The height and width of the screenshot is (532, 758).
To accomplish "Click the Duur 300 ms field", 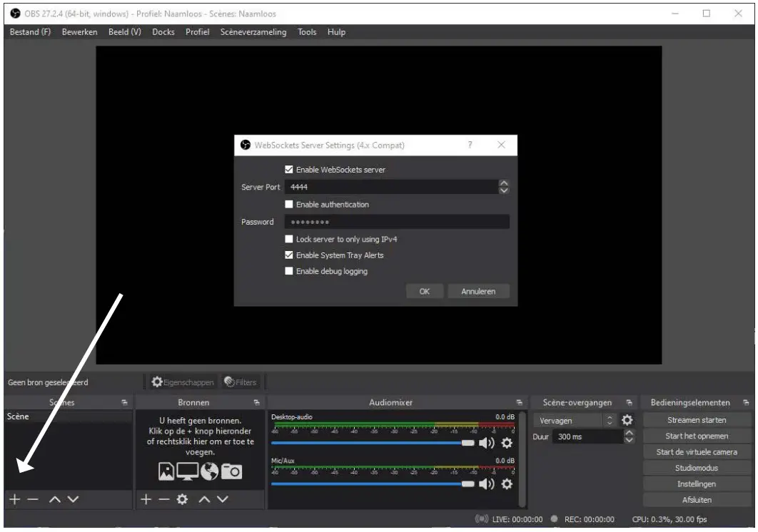I will pyautogui.click(x=587, y=437).
